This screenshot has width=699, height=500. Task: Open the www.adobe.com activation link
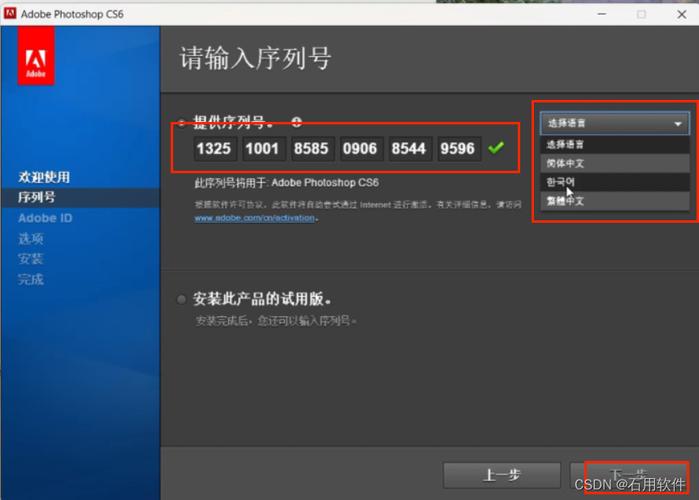point(255,218)
